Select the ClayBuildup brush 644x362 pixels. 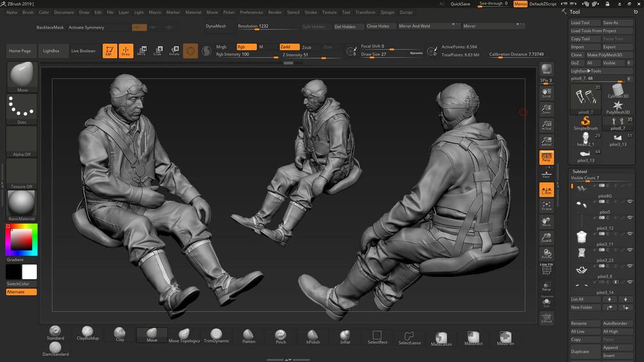(88, 333)
